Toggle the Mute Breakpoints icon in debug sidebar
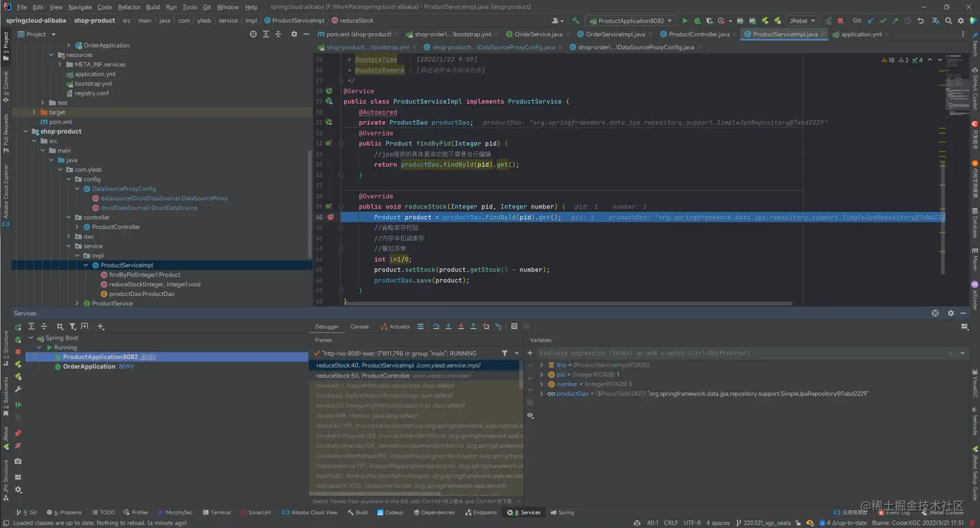 click(18, 446)
